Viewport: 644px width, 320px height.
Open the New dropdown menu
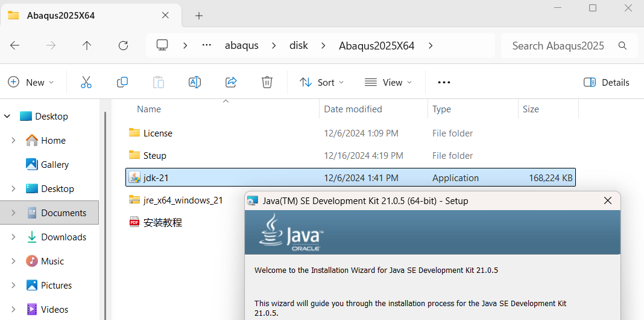click(x=31, y=82)
